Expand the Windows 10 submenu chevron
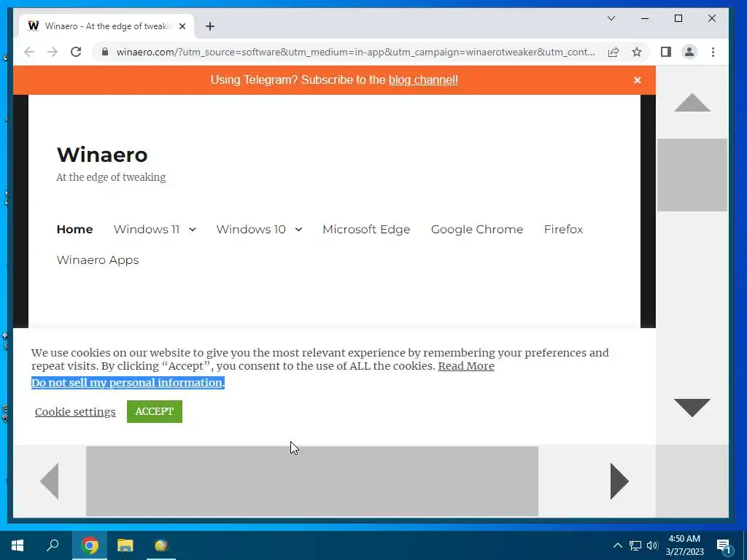Viewport: 747px width, 560px height. pos(298,230)
